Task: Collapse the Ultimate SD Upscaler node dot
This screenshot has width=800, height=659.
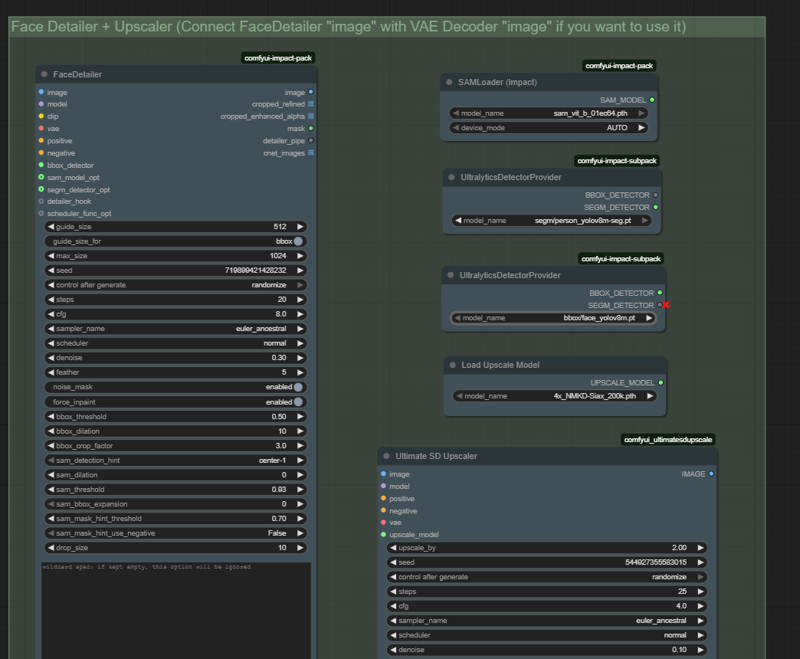Action: pos(386,456)
